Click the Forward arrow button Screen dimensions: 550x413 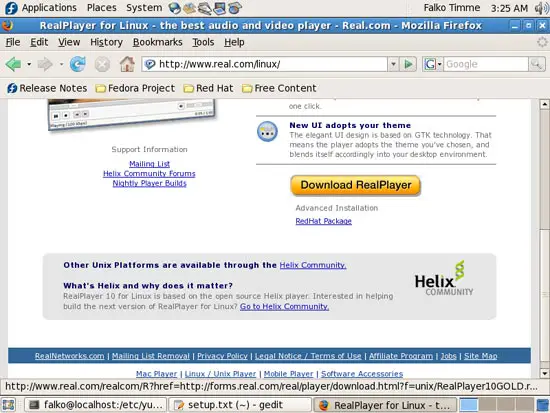[x=45, y=64]
